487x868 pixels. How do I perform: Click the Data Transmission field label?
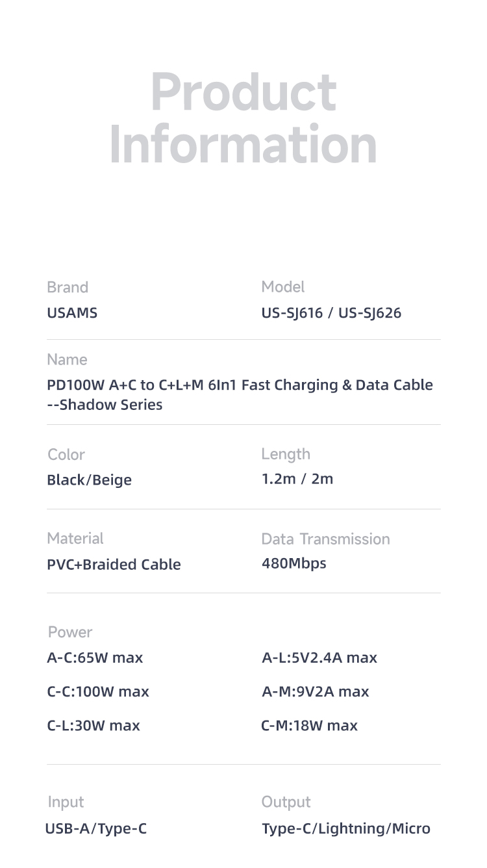[x=325, y=539]
